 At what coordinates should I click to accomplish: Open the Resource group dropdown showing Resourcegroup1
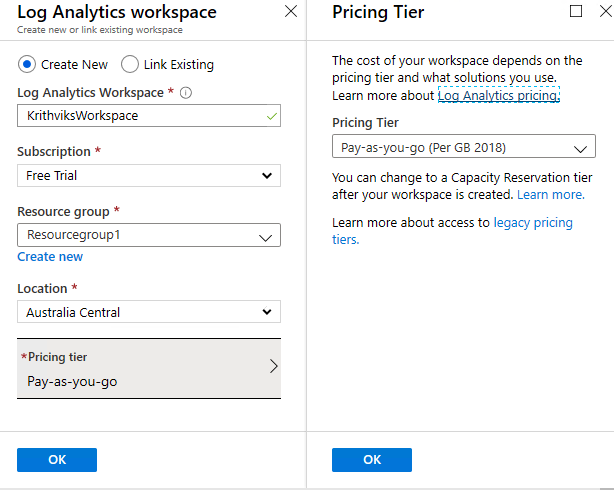(x=149, y=235)
